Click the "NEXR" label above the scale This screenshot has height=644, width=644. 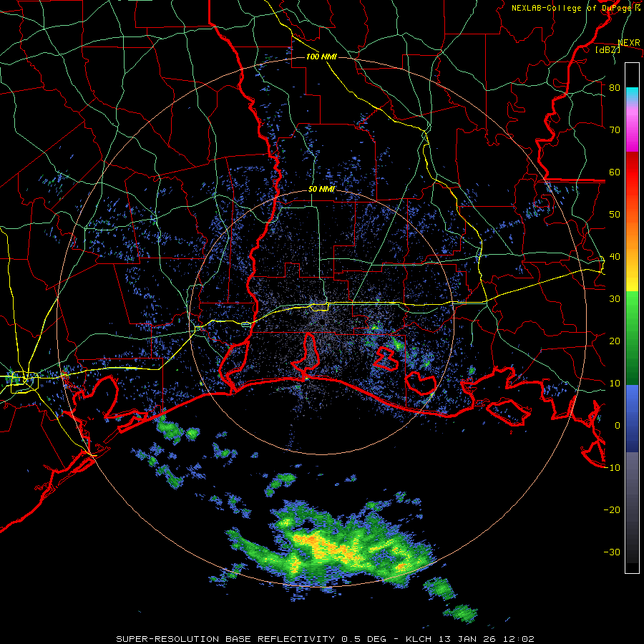(x=629, y=43)
